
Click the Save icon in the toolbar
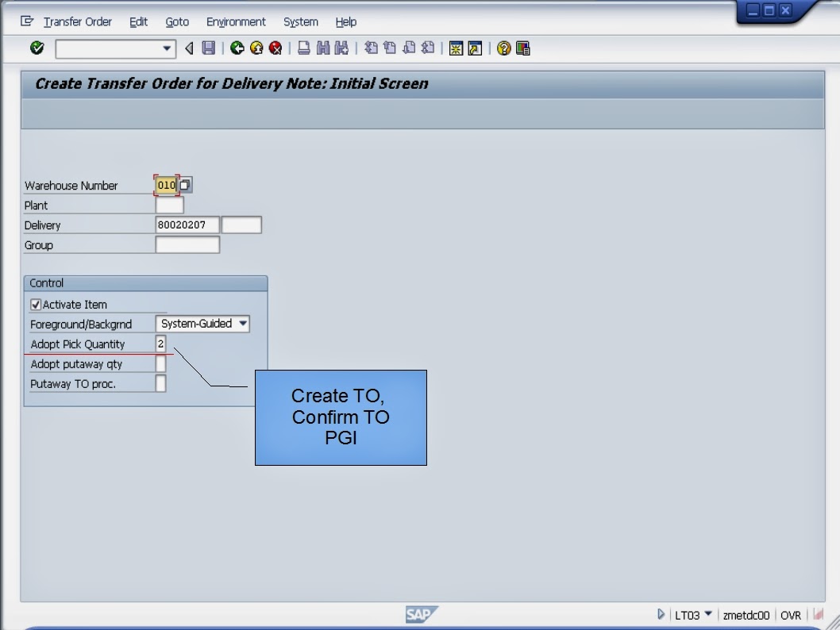click(206, 48)
